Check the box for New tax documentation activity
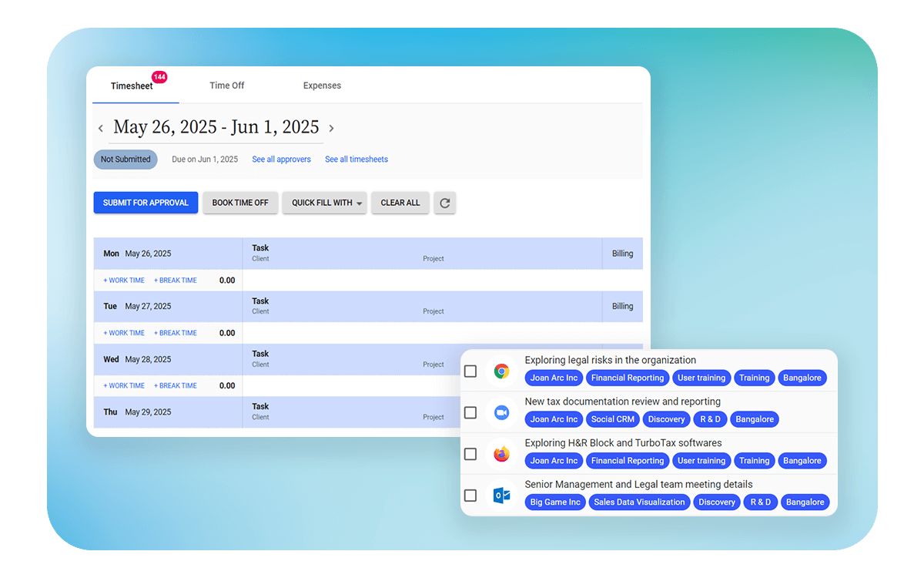The image size is (924, 578). [470, 413]
